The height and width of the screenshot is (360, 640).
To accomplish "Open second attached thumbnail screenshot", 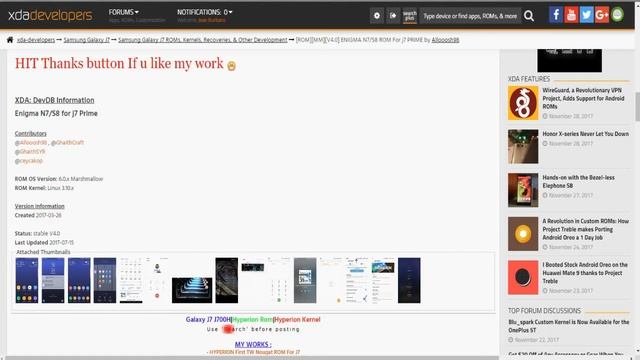I will (x=53, y=280).
